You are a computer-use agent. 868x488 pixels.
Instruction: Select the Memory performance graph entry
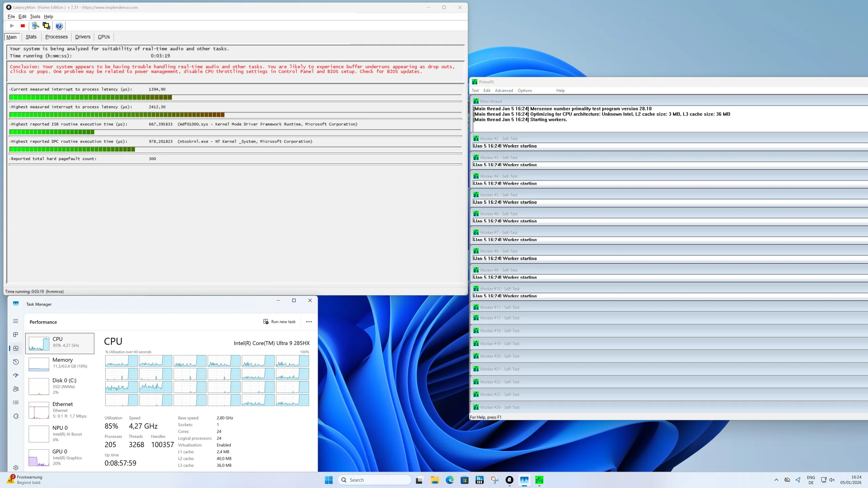click(x=60, y=363)
